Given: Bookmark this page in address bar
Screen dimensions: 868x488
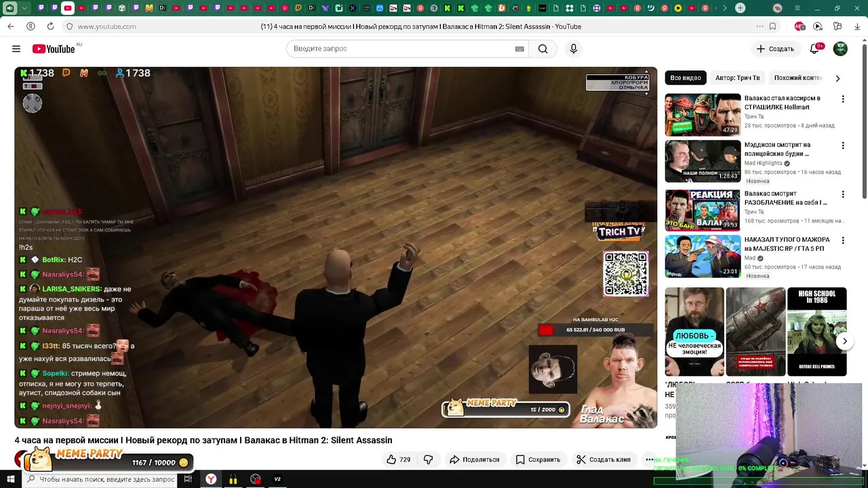Looking at the screenshot, I should [x=772, y=26].
